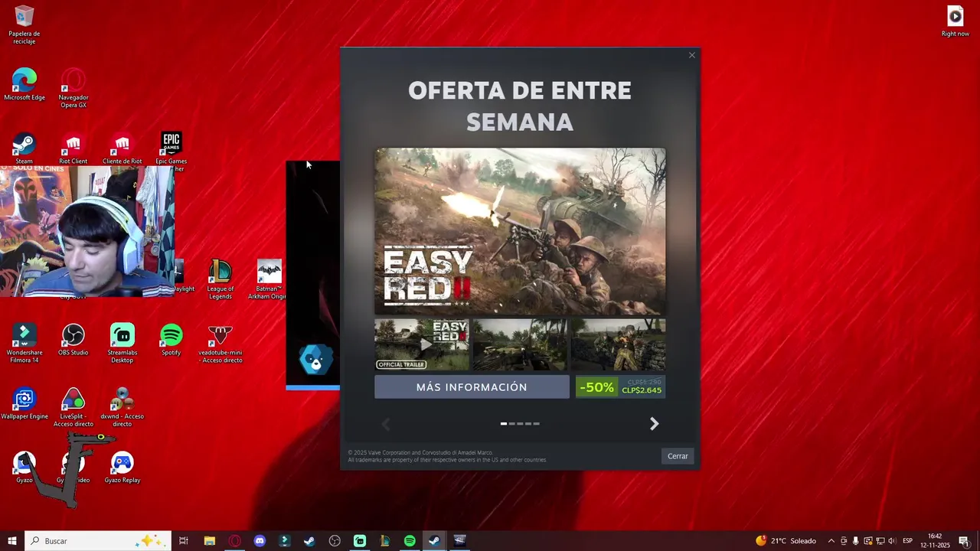The image size is (980, 551).
Task: Click the -50% CLP$2.645 price box
Action: click(x=620, y=387)
